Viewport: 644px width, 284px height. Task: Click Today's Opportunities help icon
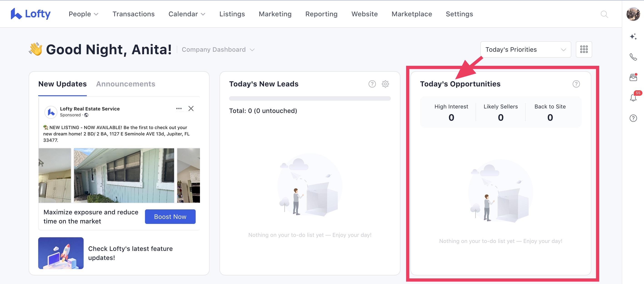point(576,84)
